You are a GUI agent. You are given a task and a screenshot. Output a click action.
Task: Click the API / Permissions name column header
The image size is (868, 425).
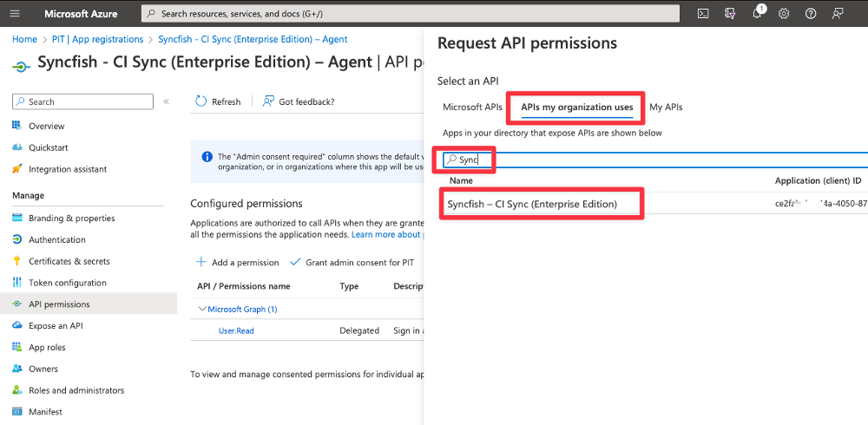coord(244,286)
